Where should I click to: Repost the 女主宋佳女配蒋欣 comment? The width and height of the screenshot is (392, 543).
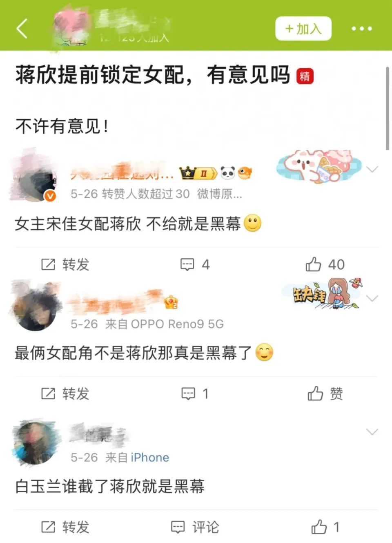(x=65, y=265)
